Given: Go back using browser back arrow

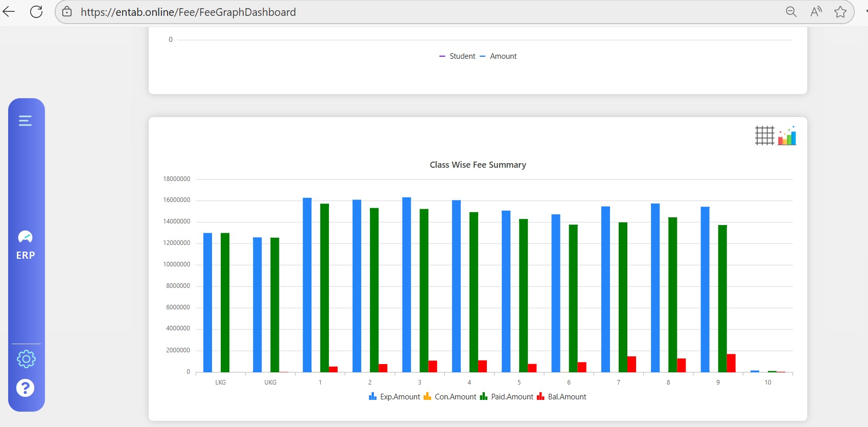Looking at the screenshot, I should point(9,12).
